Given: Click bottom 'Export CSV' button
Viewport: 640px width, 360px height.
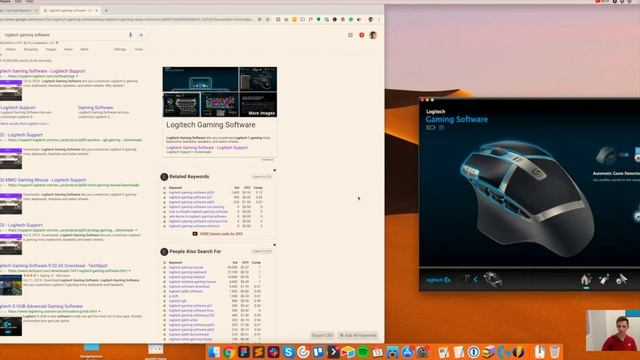Looking at the screenshot, I should tap(322, 336).
